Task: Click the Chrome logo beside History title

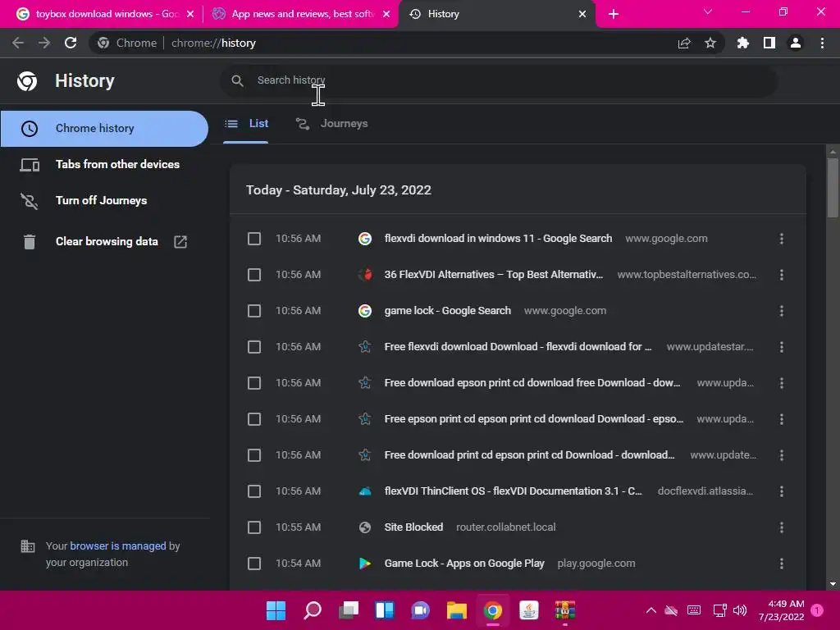Action: [27, 81]
